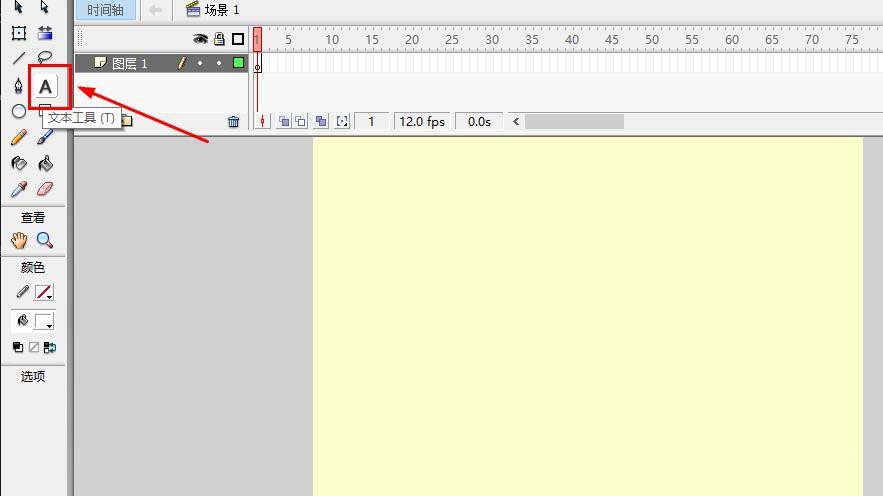The width and height of the screenshot is (883, 496).
Task: Select the Zoom magnifier tool
Action: coord(45,240)
